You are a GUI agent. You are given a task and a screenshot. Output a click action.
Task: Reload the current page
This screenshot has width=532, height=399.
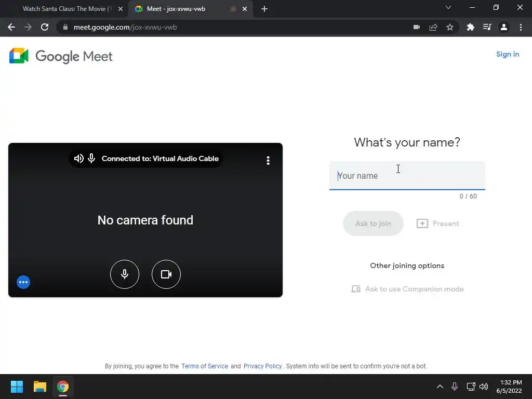coord(45,27)
